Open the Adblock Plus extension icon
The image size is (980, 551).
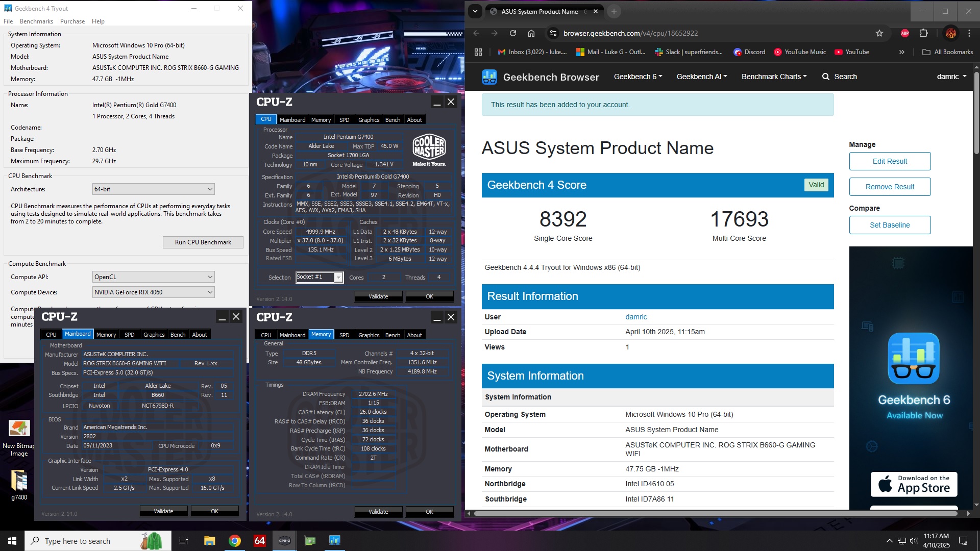pos(905,33)
